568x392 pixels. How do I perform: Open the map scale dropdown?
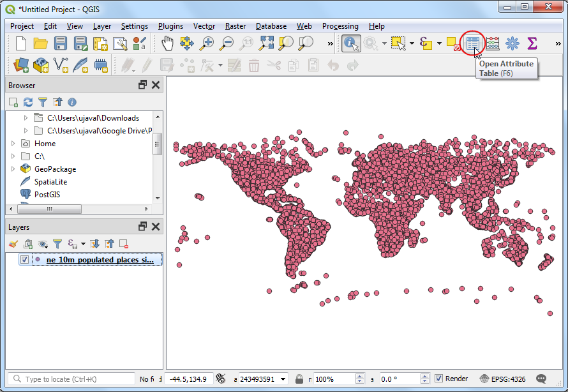[283, 379]
